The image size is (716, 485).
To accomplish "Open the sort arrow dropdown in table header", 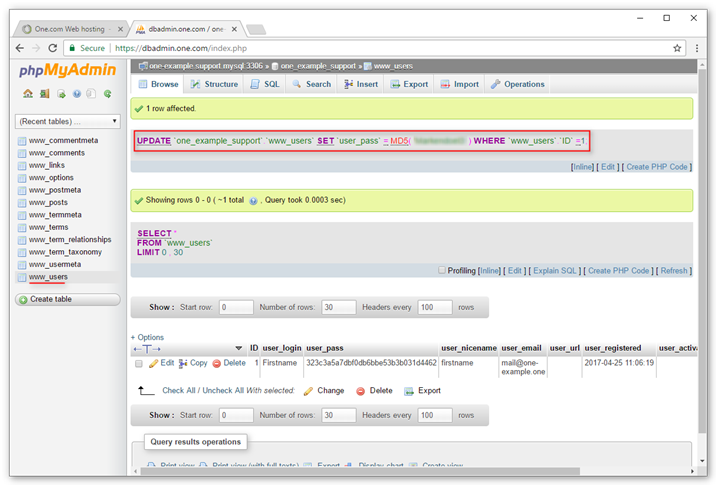I will (x=238, y=348).
